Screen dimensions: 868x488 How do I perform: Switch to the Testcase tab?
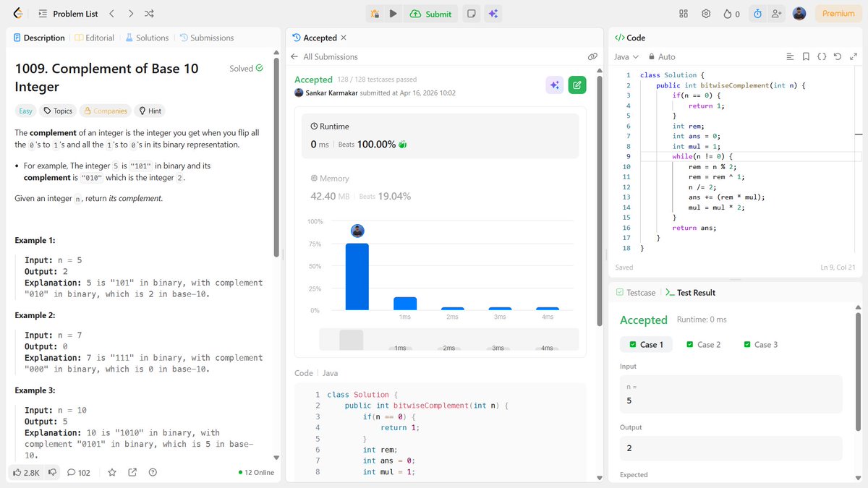click(x=636, y=293)
